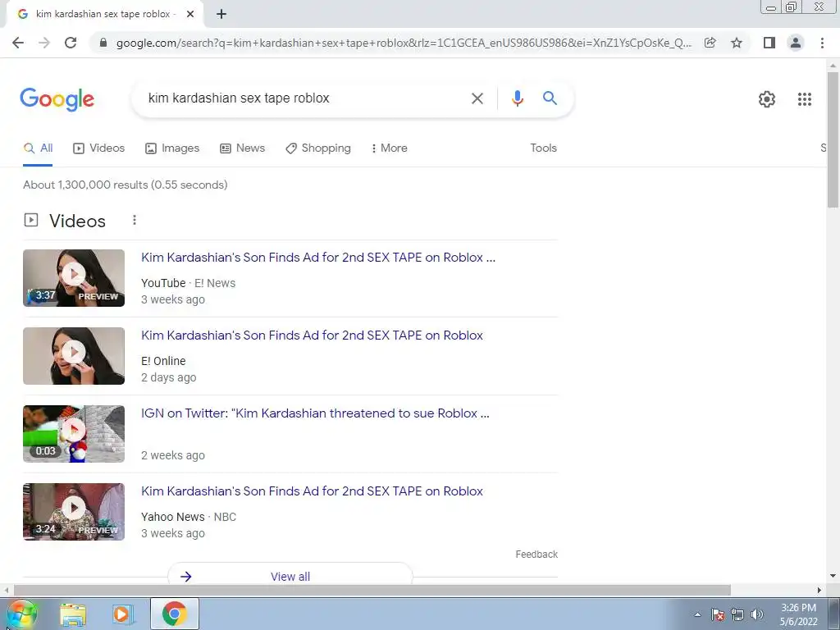Go to the Google homepage logo

[57, 99]
